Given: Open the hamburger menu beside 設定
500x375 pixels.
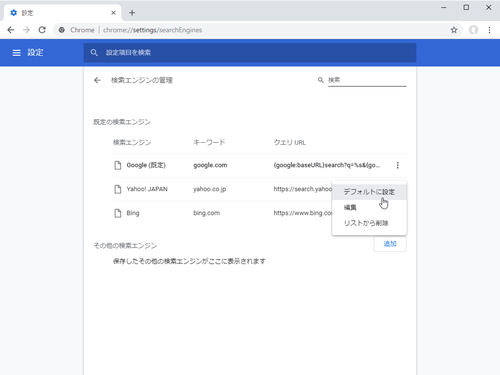Looking at the screenshot, I should [16, 53].
